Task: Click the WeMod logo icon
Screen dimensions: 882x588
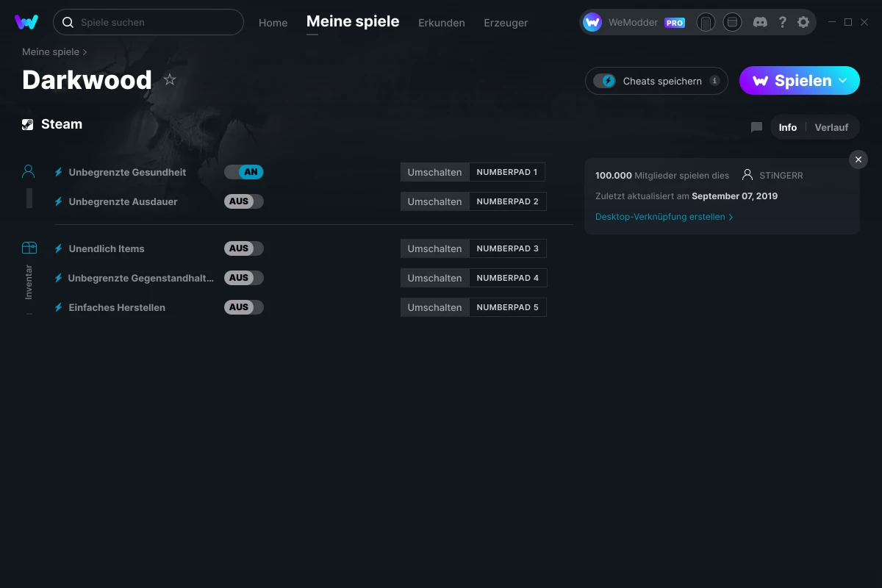Action: coord(26,22)
